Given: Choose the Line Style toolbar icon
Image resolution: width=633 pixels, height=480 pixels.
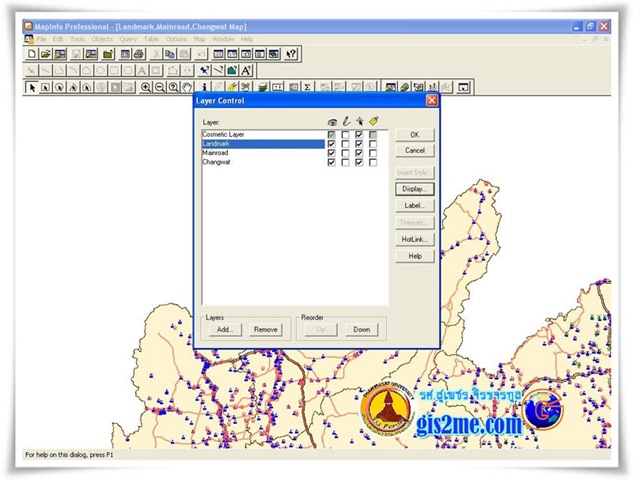Looking at the screenshot, I should (218, 71).
